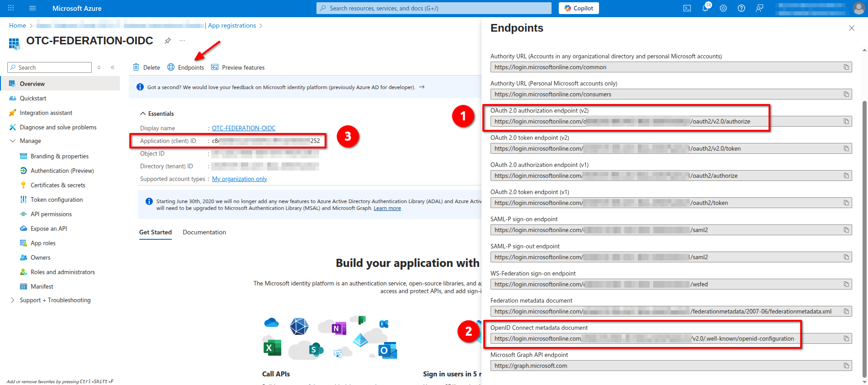Pin OTC-FEDERATION-OIDC with the pin icon
The image size is (868, 385).
pos(168,41)
